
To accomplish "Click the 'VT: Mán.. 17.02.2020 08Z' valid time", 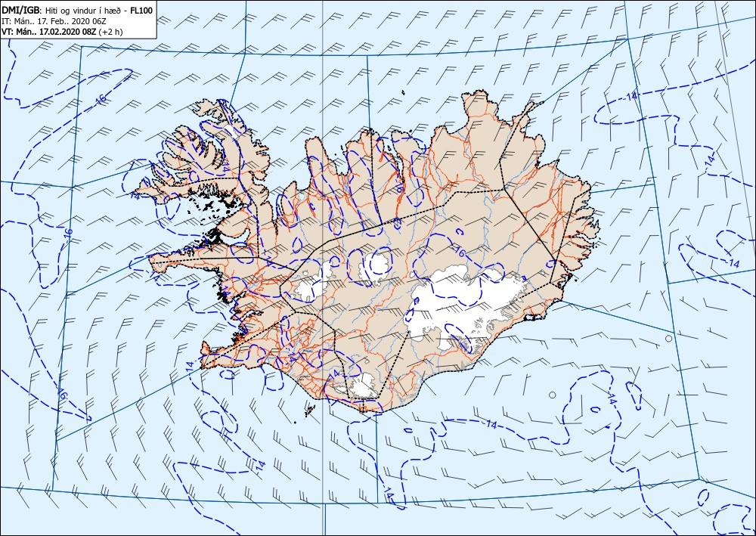I will (x=49, y=32).
